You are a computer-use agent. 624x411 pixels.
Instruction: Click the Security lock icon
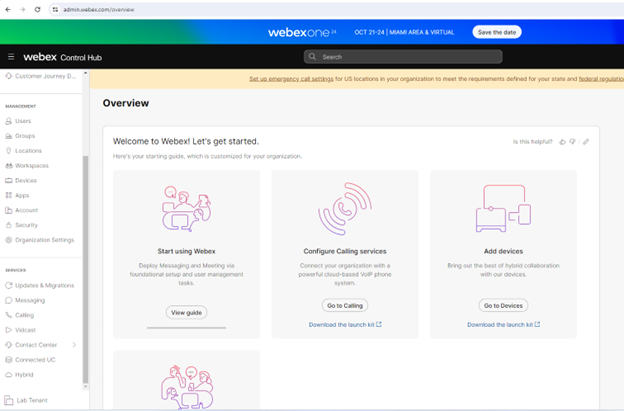click(8, 225)
